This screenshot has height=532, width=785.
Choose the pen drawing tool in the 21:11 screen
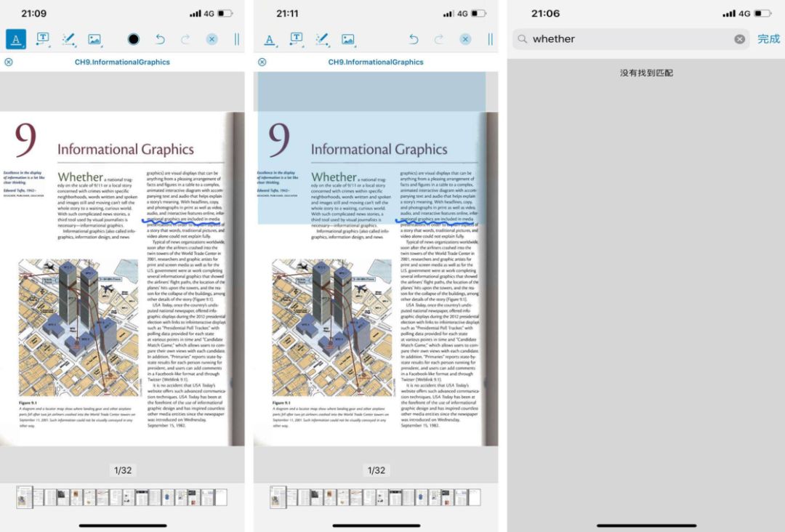(321, 39)
